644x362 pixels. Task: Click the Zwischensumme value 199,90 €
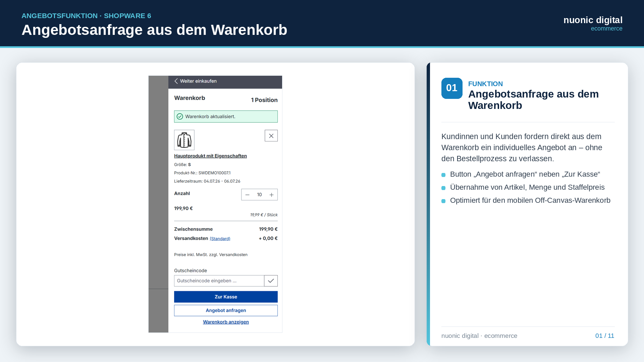point(268,229)
